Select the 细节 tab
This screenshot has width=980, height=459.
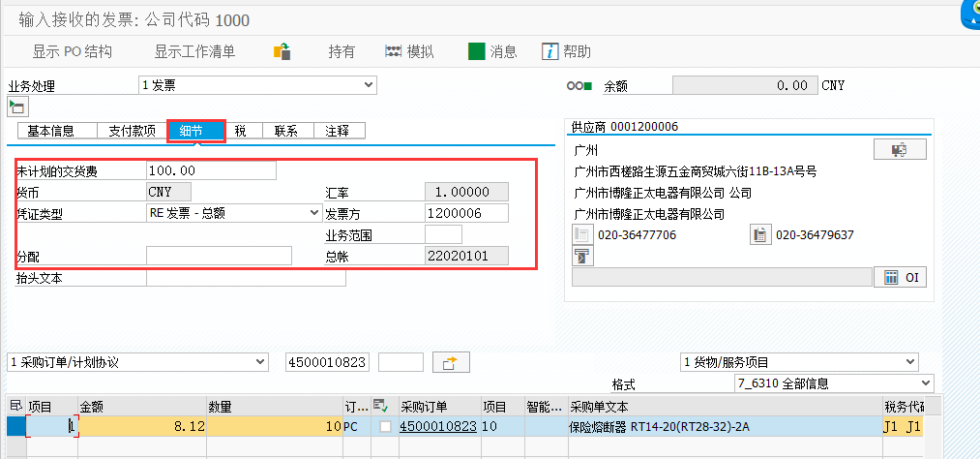click(195, 131)
